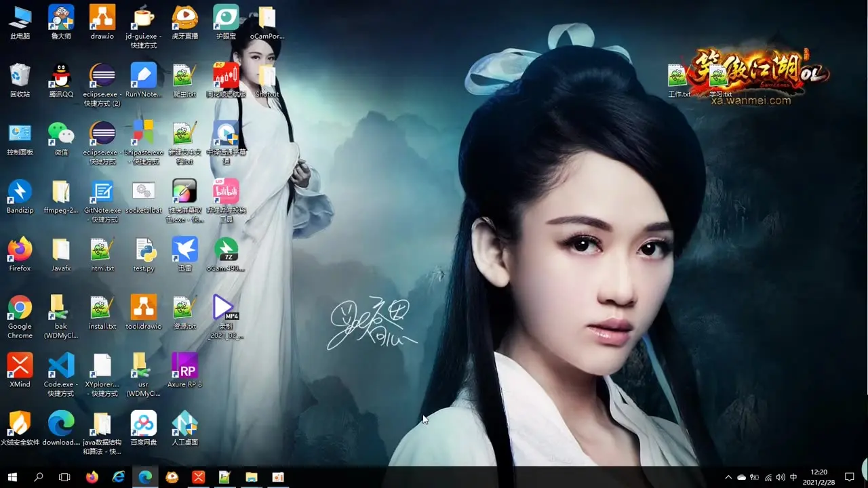Open the 虎牙直播 desktop icon
This screenshot has width=868, height=488.
(x=184, y=22)
